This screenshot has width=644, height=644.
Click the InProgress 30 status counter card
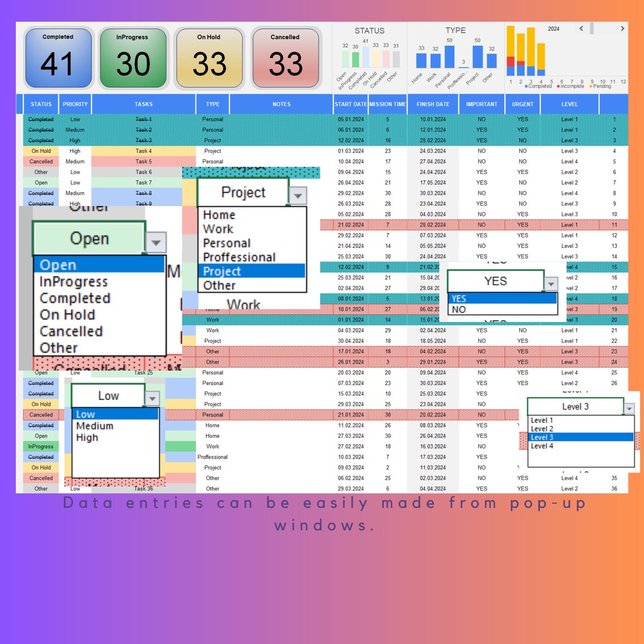point(133,57)
